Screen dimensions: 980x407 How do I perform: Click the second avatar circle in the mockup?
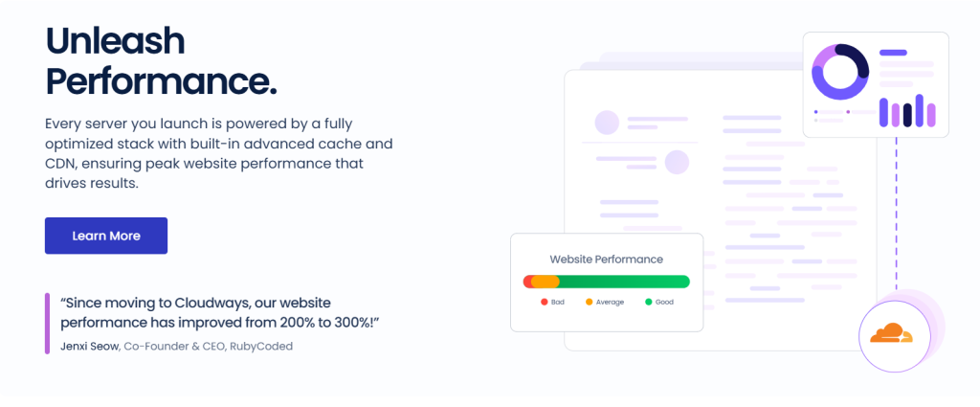click(677, 162)
